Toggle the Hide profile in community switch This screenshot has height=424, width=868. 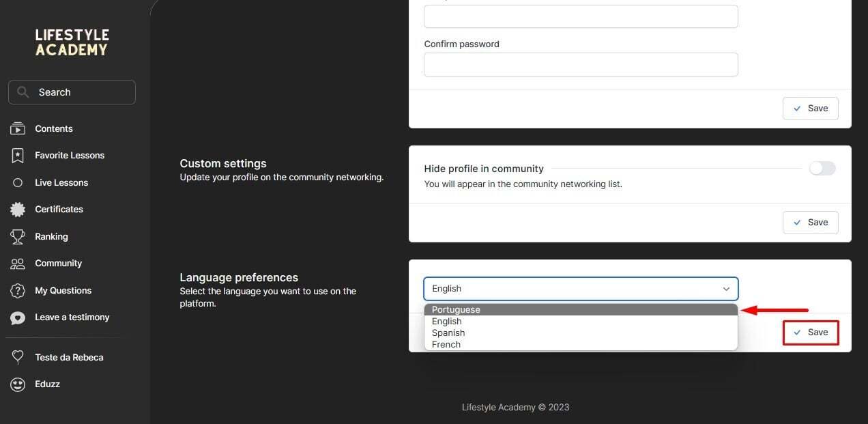[822, 169]
